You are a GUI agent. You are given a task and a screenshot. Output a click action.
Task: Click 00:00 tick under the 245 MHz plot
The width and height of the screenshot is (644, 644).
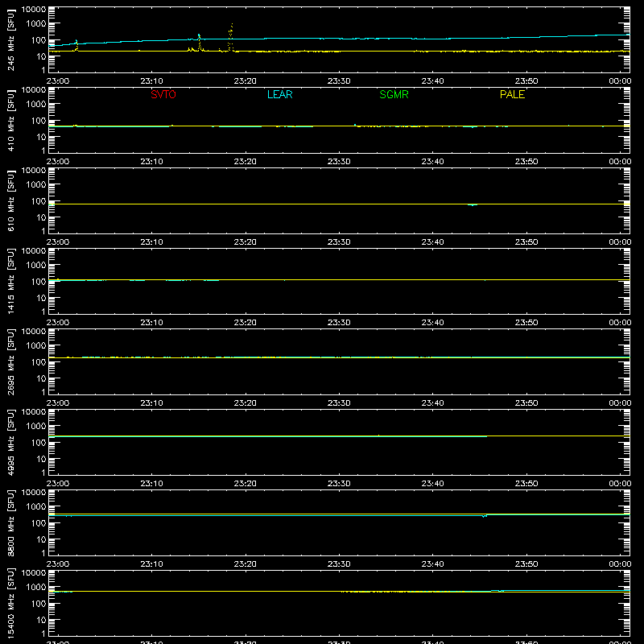620,81
